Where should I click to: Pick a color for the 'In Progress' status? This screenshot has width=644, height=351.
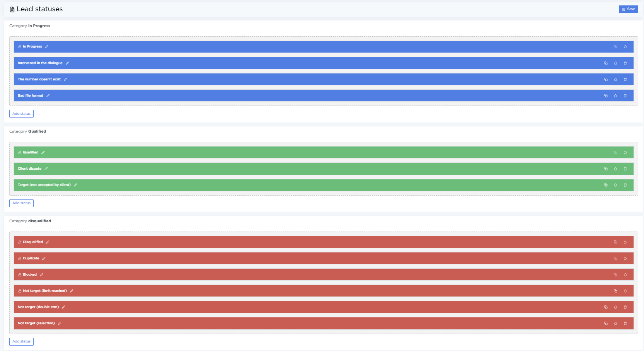[625, 47]
